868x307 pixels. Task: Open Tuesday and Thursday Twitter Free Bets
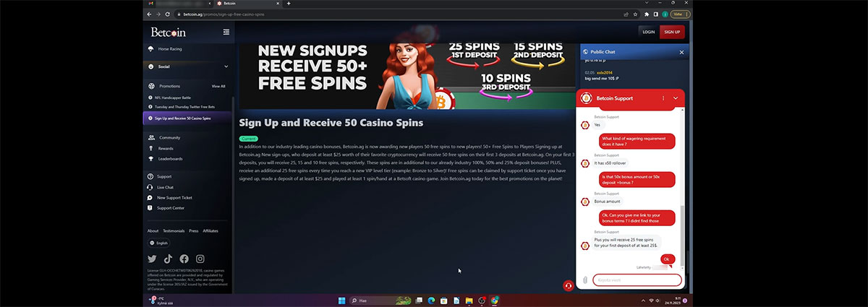pos(183,108)
